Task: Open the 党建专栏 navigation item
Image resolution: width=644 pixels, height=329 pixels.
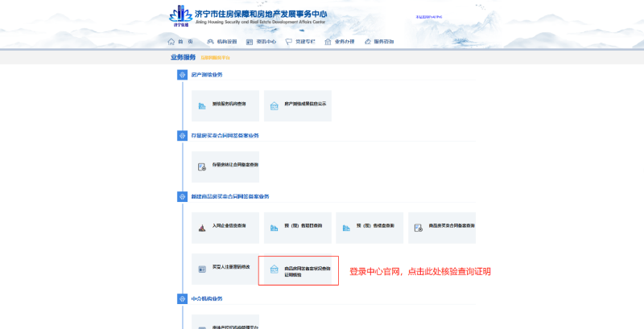Action: coord(300,41)
